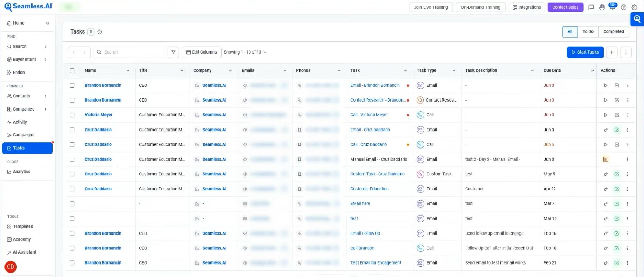
Task: Go to next page arrow
Action: pos(84,52)
